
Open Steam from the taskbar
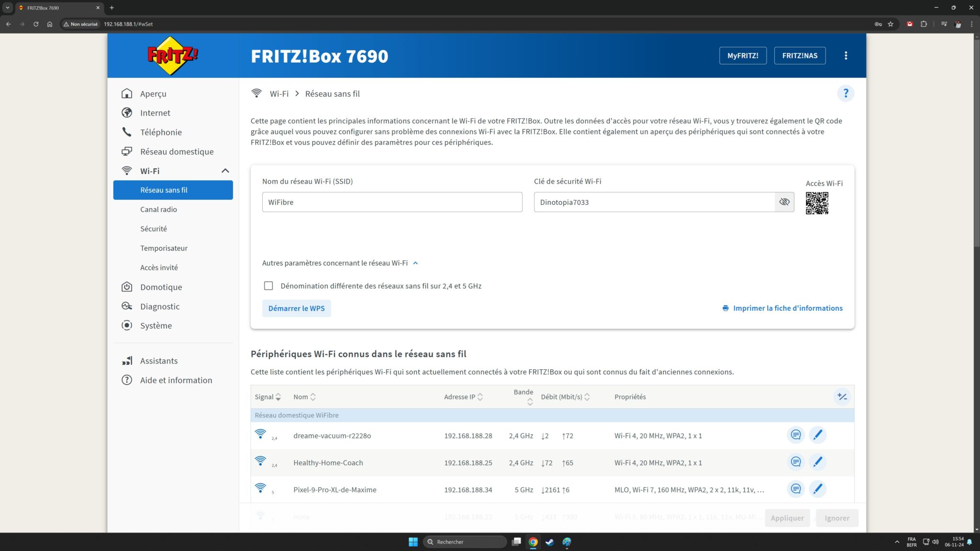click(550, 542)
